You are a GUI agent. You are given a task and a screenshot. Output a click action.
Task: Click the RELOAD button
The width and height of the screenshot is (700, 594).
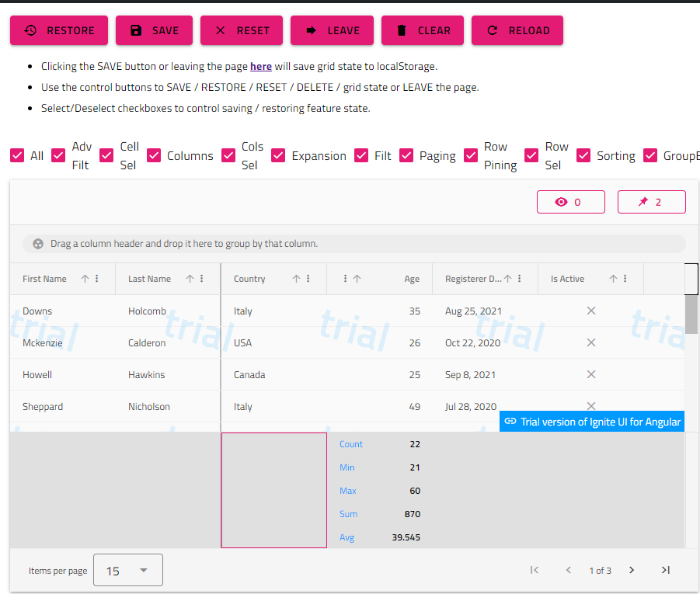click(517, 30)
